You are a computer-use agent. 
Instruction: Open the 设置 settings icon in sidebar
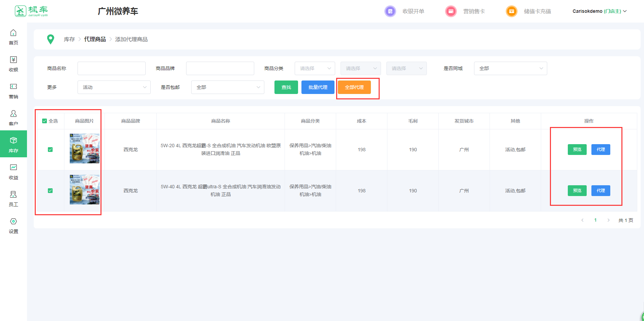pyautogui.click(x=13, y=222)
